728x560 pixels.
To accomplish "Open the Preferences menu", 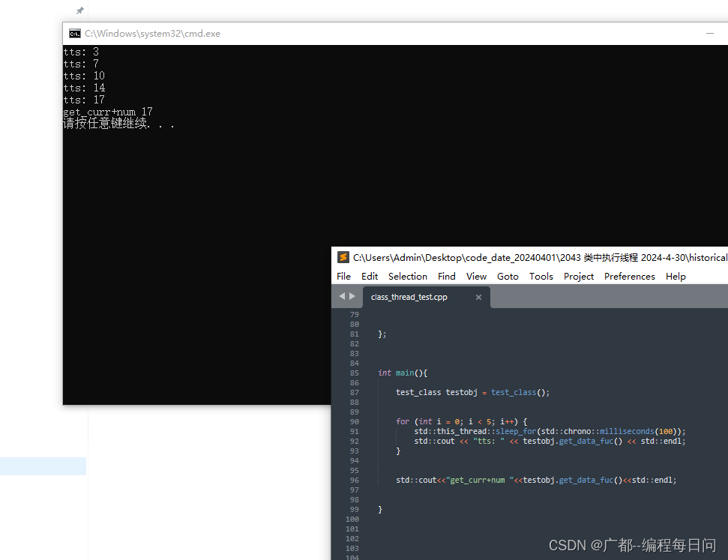I will 630,277.
